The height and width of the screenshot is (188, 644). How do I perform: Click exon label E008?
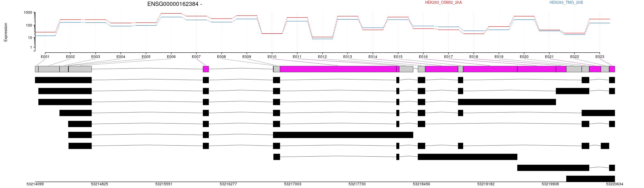[x=221, y=57]
